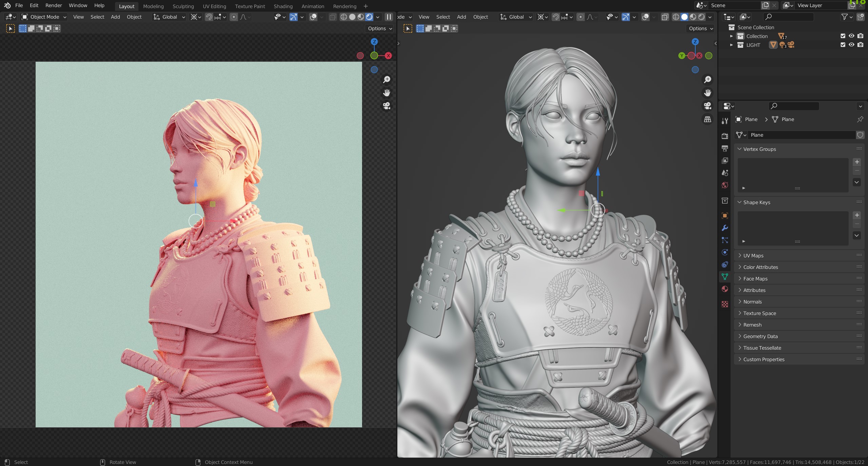Select the pan hand icon in left viewport
Image resolution: width=868 pixels, height=466 pixels.
[x=386, y=93]
